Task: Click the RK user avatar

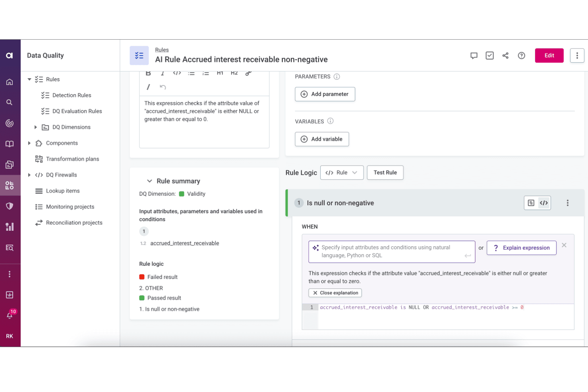Action: click(x=10, y=336)
